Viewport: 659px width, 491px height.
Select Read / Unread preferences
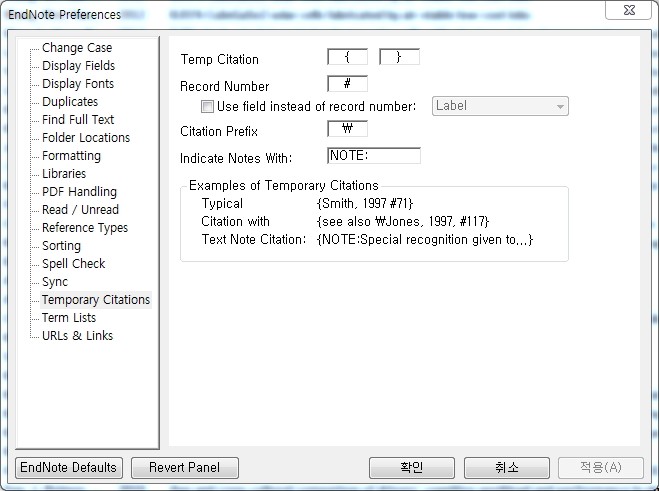coord(80,210)
